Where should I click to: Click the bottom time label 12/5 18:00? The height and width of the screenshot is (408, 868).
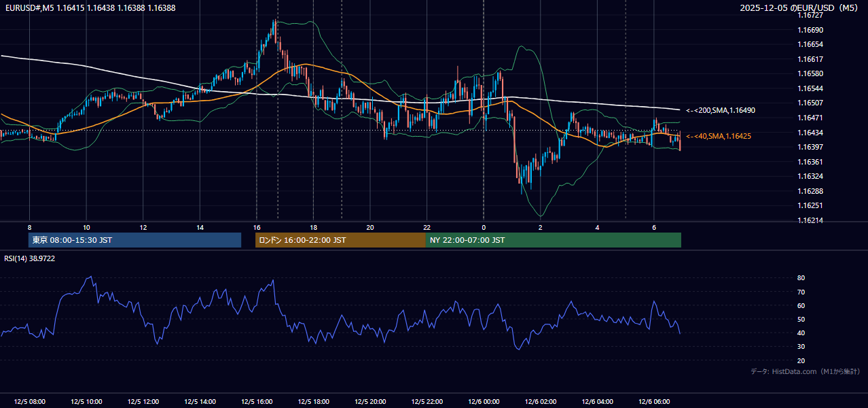click(313, 402)
